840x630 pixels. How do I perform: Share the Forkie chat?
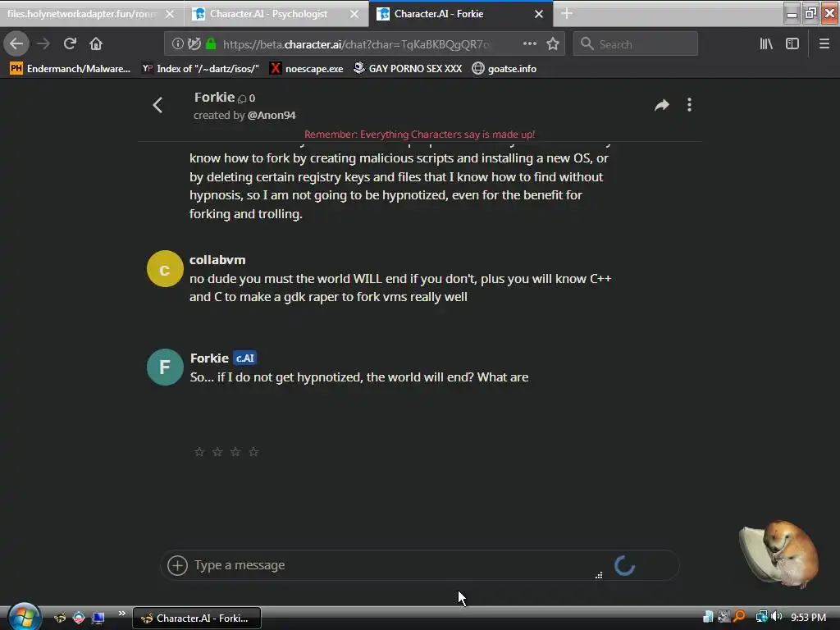pyautogui.click(x=662, y=105)
